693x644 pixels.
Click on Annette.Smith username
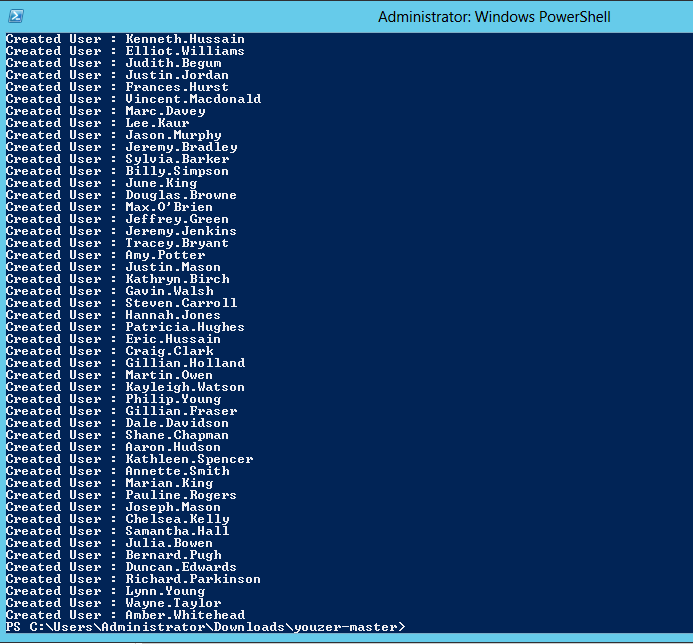click(x=176, y=471)
